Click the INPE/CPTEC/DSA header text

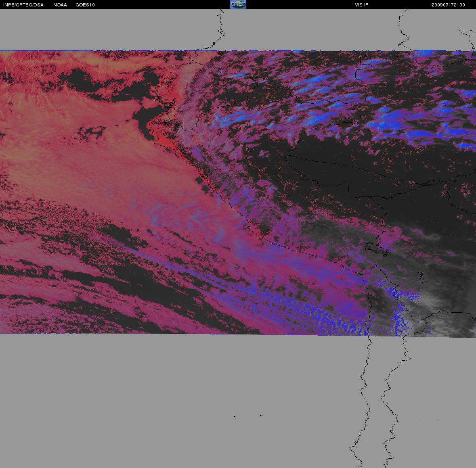(23, 5)
